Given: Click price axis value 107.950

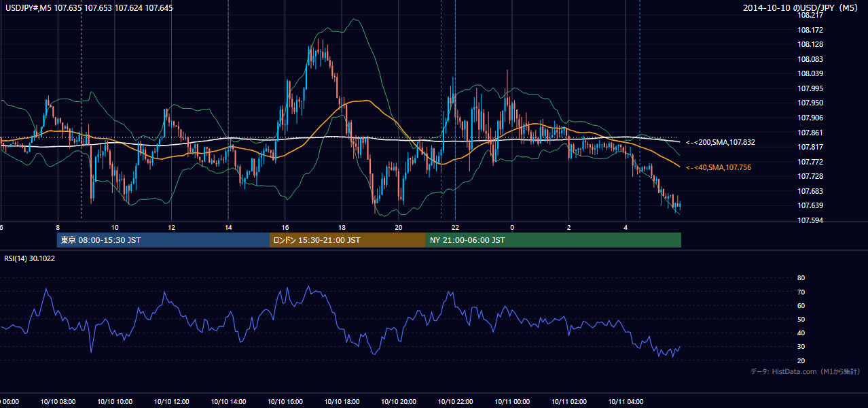Looking at the screenshot, I should (810, 103).
